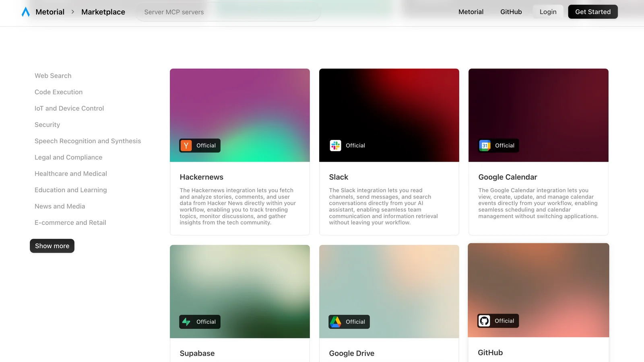
Task: Click the Google Calendar icon badge
Action: tap(485, 146)
